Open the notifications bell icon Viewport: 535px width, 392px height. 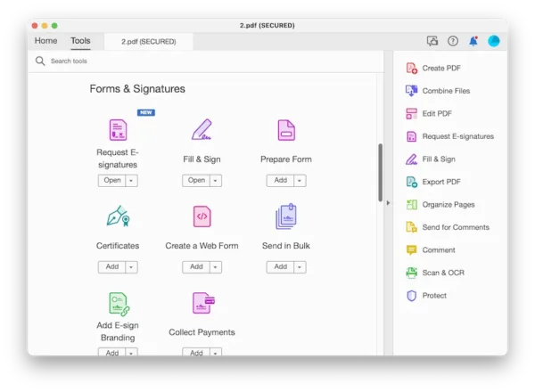point(473,41)
